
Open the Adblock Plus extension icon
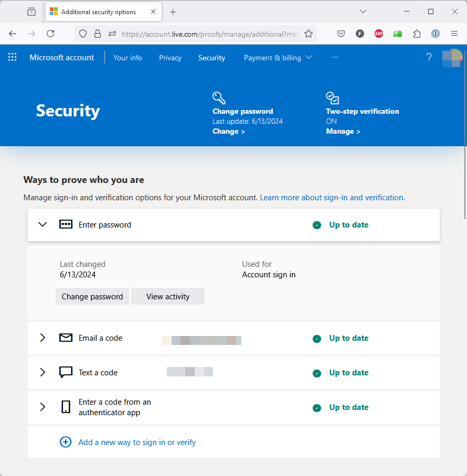[379, 34]
